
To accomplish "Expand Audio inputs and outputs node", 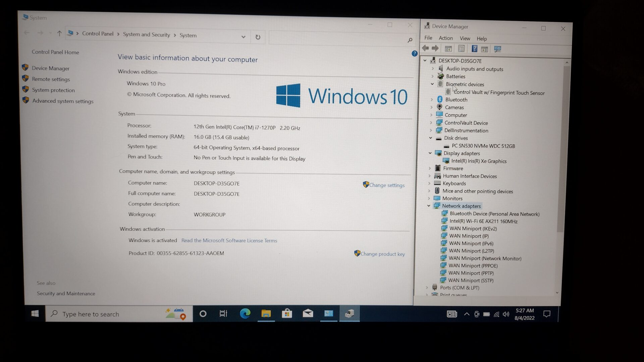I will click(433, 68).
